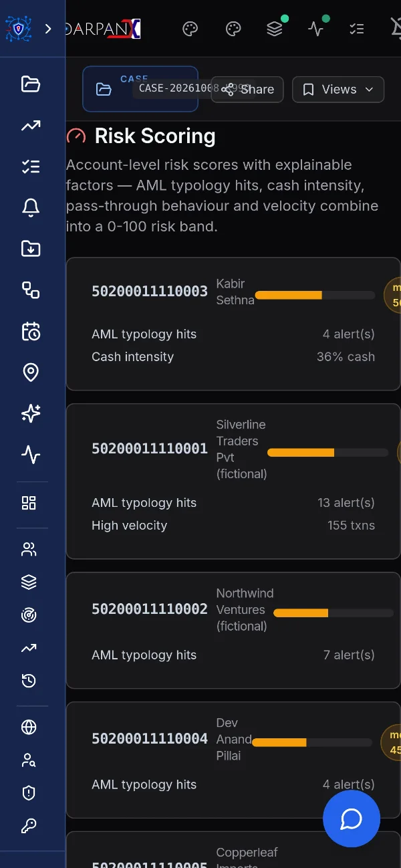Open the history clock icon in the sidebar
The image size is (401, 868).
click(x=29, y=681)
